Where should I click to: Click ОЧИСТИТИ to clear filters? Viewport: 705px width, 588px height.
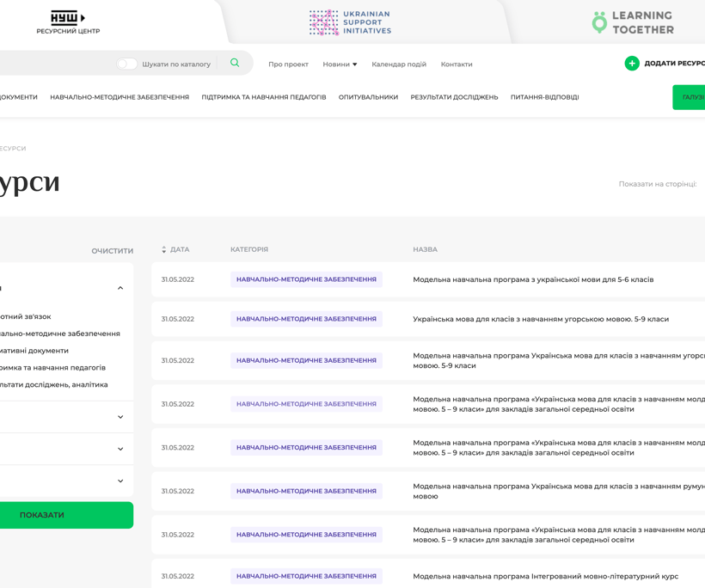(113, 251)
